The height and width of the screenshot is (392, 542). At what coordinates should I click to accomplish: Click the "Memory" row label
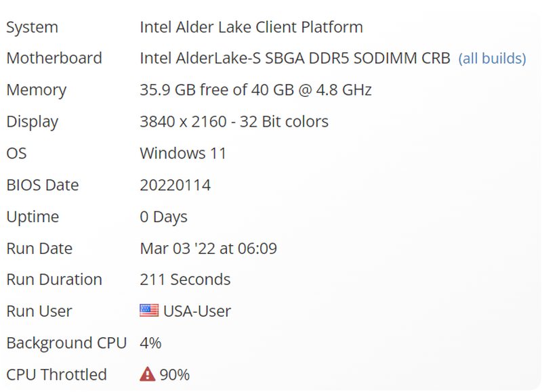(x=36, y=90)
